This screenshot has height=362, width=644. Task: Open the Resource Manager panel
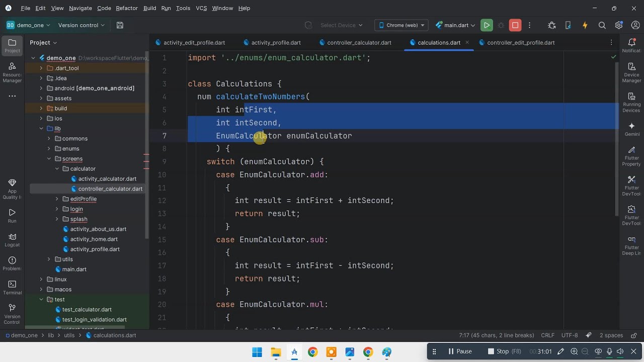(x=12, y=73)
